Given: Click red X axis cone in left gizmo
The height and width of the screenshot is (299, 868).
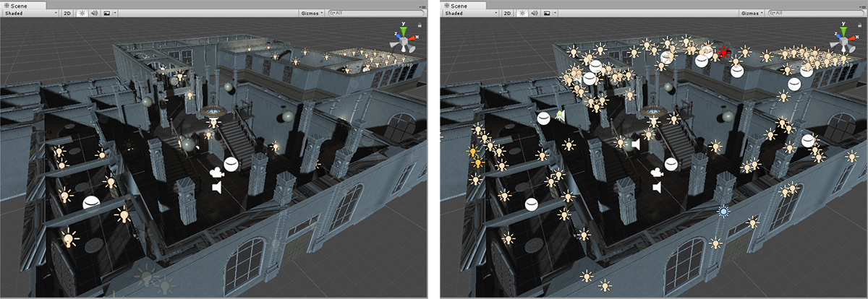Looking at the screenshot, I should point(413,39).
